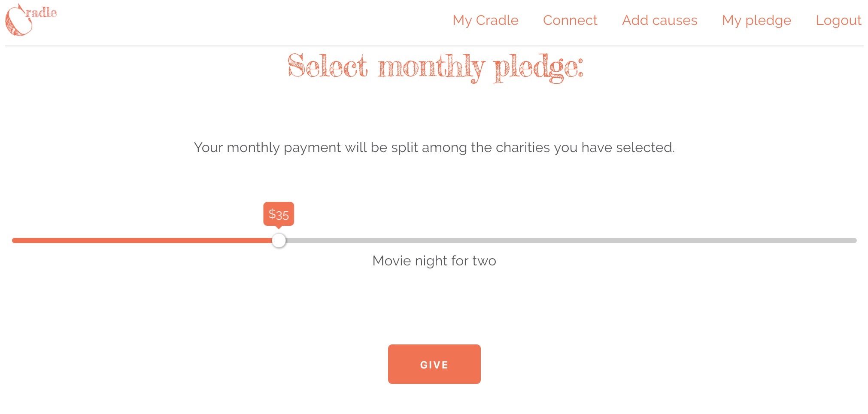Go to the Connect page

[570, 20]
